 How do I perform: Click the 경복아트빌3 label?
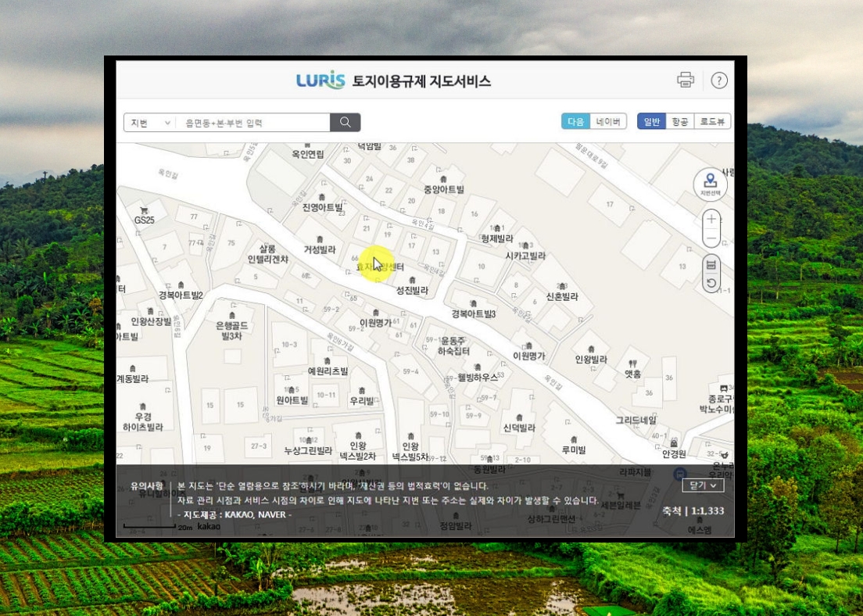474,313
